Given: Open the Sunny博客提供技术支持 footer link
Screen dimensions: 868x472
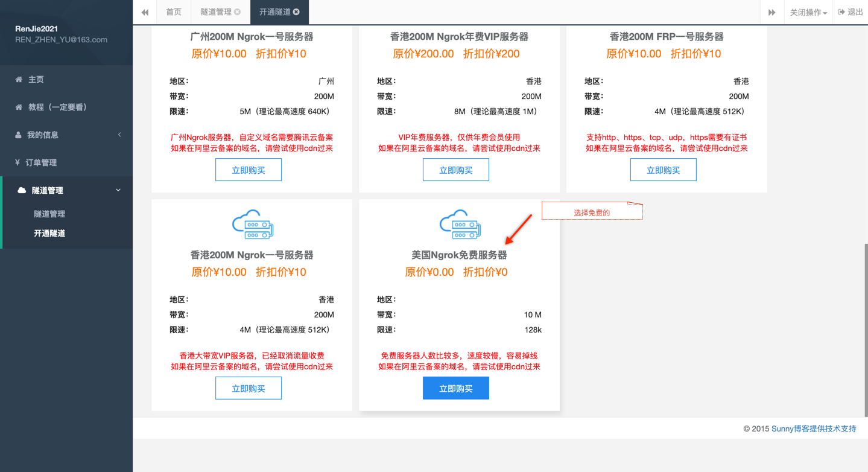Looking at the screenshot, I should pyautogui.click(x=813, y=429).
